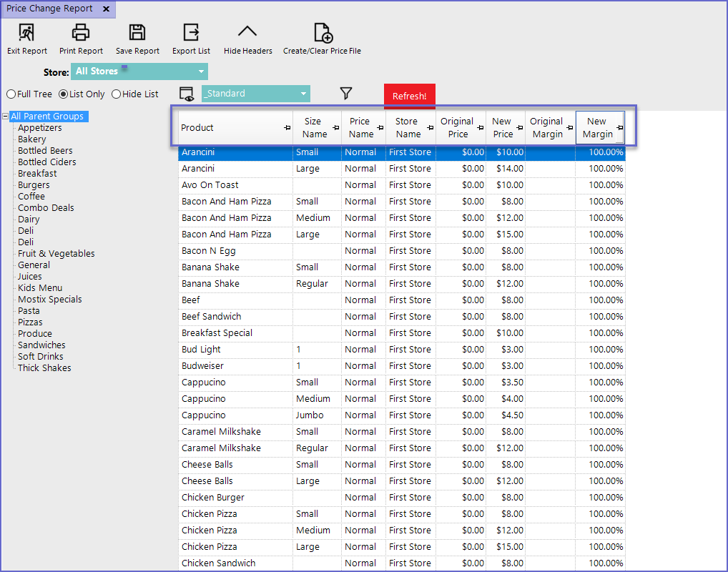This screenshot has width=728, height=572.
Task: Click the Save Report disk icon
Action: tap(137, 33)
